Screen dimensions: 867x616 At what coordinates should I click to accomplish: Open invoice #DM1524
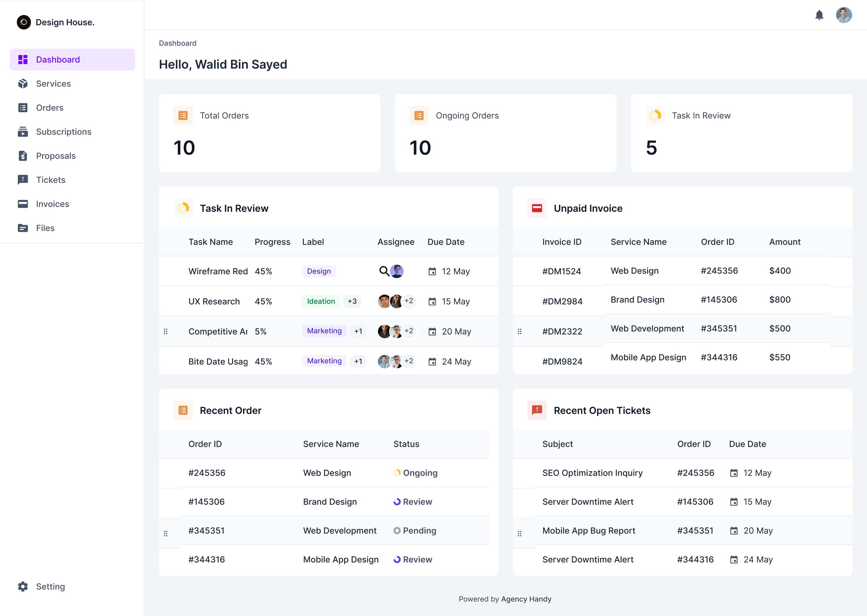(561, 271)
